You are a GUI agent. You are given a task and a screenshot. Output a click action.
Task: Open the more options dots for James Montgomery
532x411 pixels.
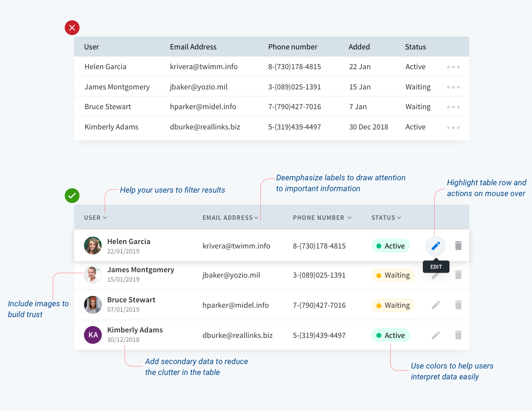[x=453, y=87]
